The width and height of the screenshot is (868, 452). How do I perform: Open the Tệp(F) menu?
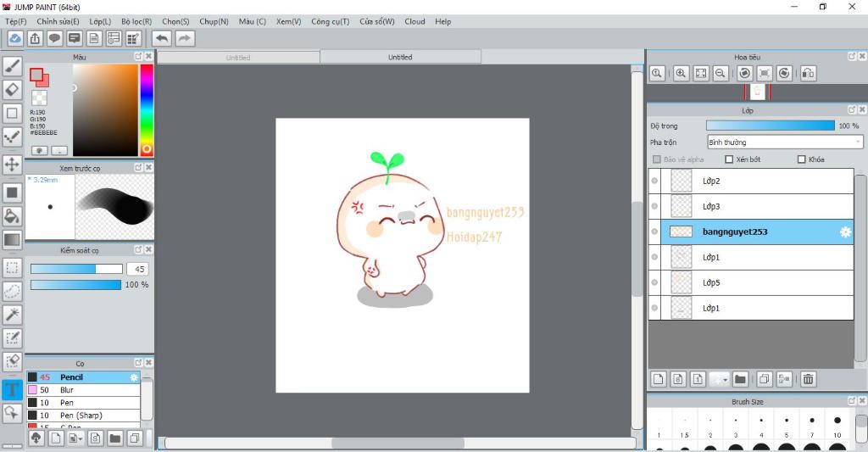[16, 21]
